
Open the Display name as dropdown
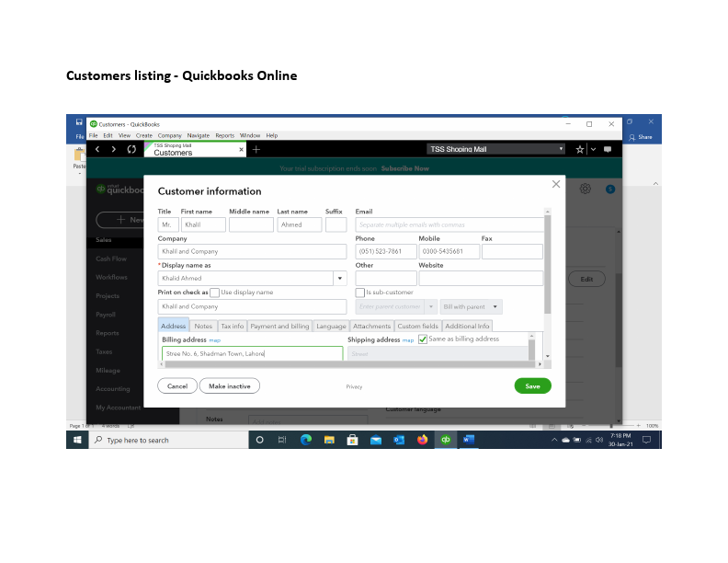tap(340, 278)
